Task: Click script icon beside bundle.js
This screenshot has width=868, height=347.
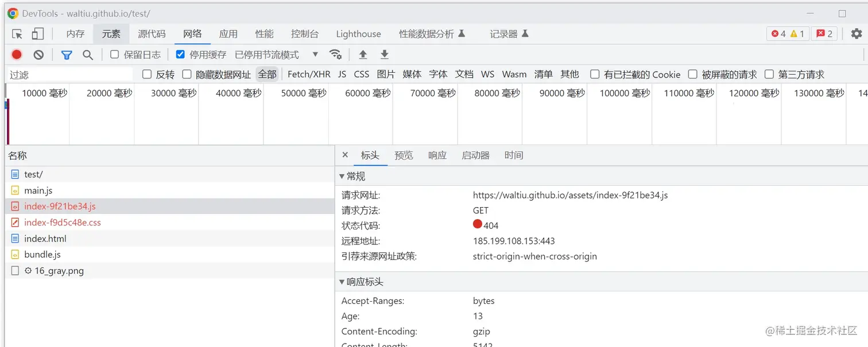Action: coord(15,255)
